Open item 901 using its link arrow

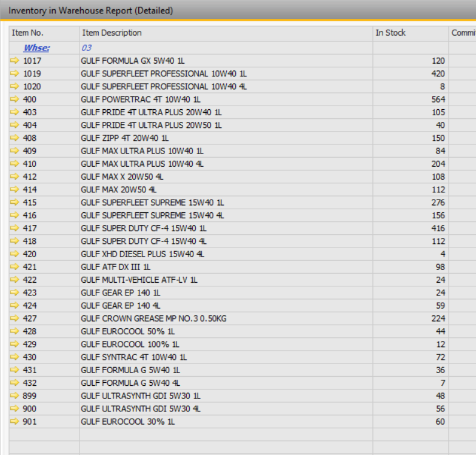[x=15, y=422]
